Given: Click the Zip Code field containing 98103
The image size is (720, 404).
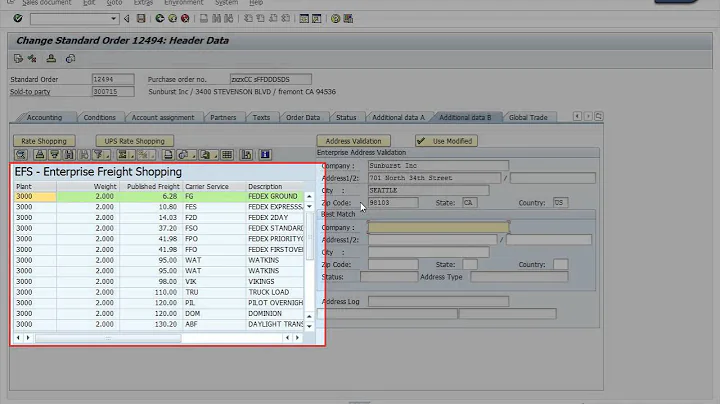Looking at the screenshot, I should tap(393, 202).
